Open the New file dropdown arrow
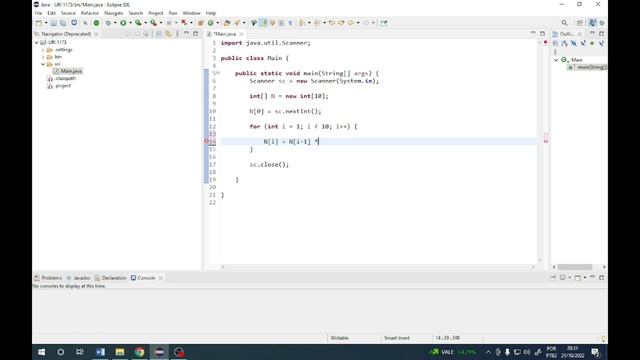 [46, 23]
